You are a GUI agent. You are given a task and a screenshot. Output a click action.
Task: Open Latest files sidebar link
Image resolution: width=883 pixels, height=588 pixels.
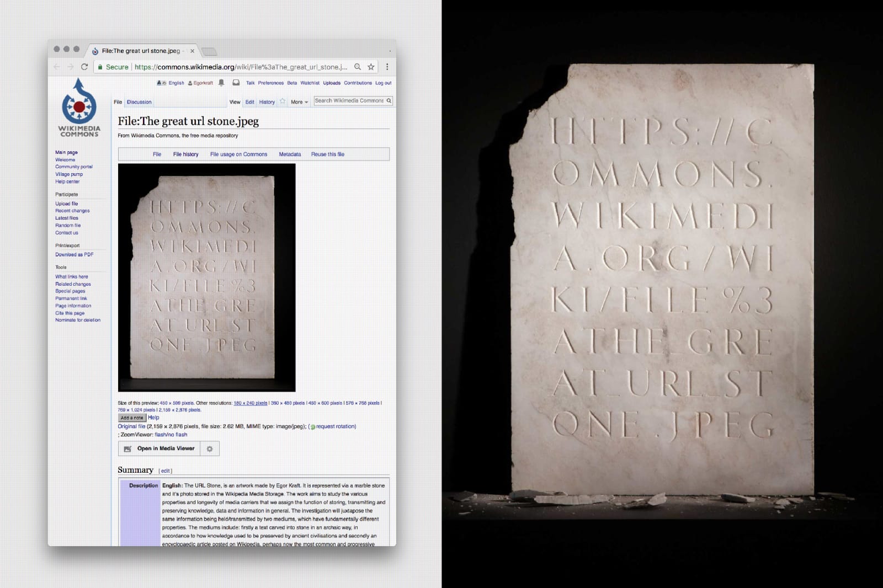tap(67, 218)
